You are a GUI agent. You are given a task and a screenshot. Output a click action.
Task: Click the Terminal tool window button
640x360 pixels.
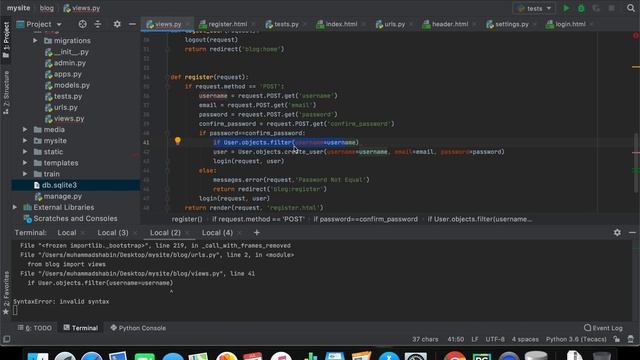coord(81,328)
